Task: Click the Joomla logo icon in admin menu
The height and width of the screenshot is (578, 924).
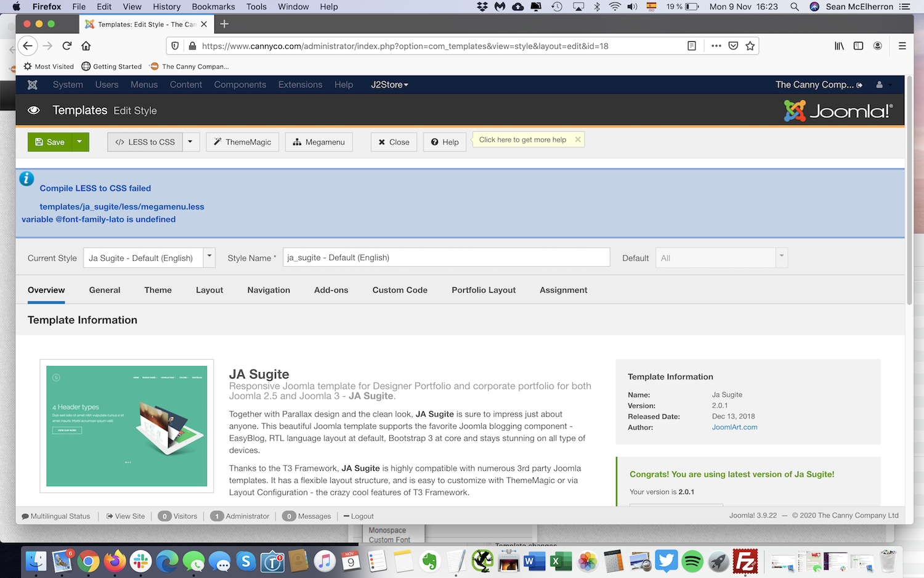Action: pyautogui.click(x=33, y=85)
